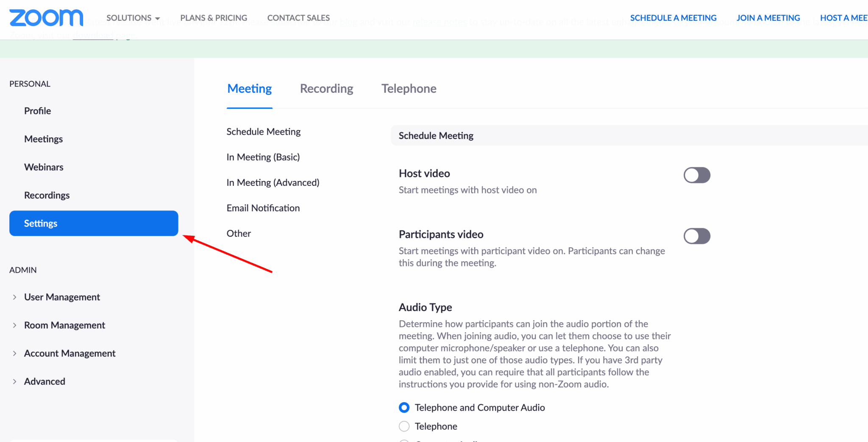Open Recordings in the sidebar
Screen dimensions: 868x442
[x=47, y=195]
